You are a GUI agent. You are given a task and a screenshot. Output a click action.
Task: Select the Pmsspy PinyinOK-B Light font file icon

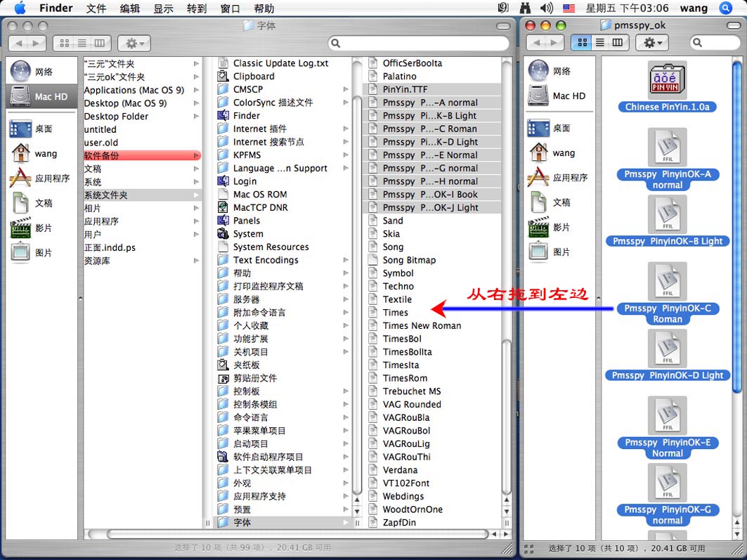coord(667,214)
